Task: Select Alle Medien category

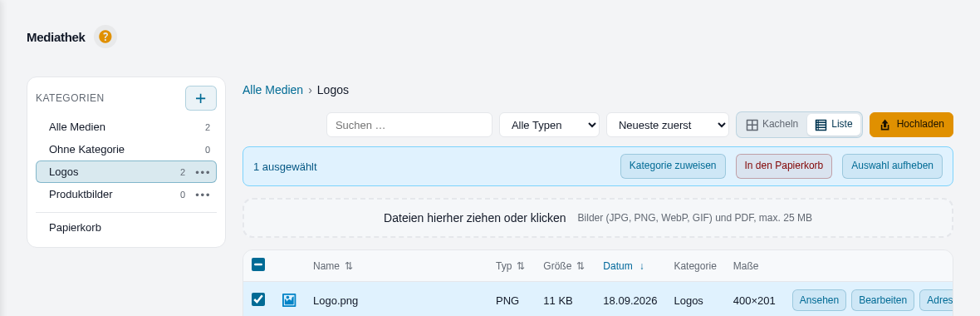Action: click(126, 127)
